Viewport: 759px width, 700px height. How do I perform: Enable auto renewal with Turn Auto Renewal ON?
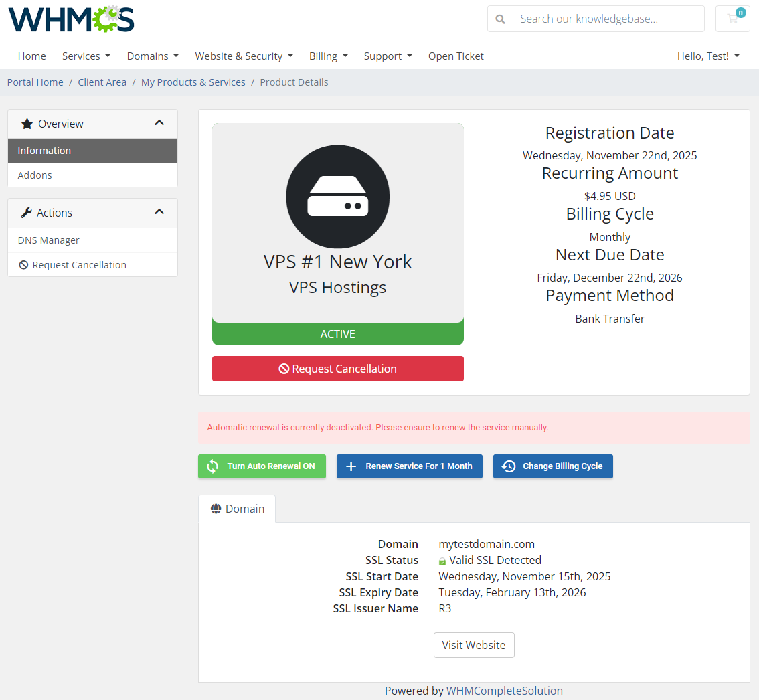[262, 466]
